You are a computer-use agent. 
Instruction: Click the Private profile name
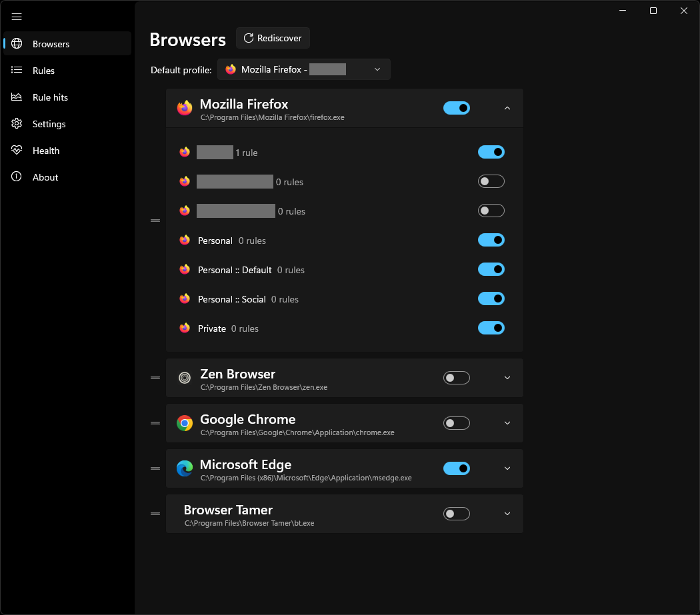click(211, 328)
